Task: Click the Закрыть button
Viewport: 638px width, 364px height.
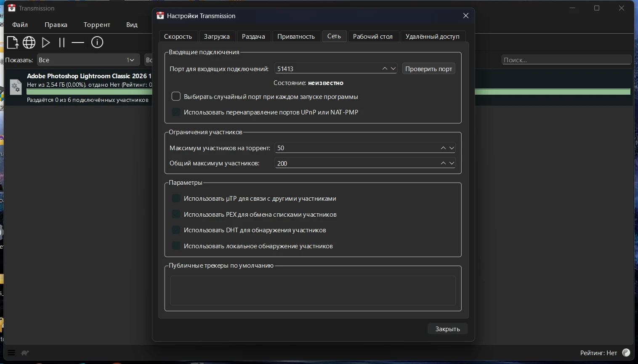Action: (x=447, y=329)
